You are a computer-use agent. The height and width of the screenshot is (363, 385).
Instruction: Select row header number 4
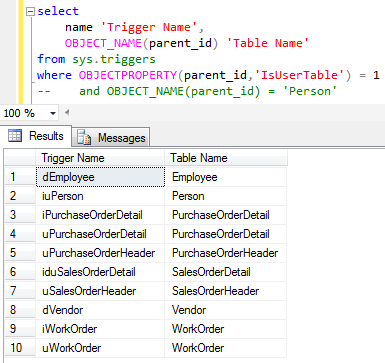[x=20, y=234]
